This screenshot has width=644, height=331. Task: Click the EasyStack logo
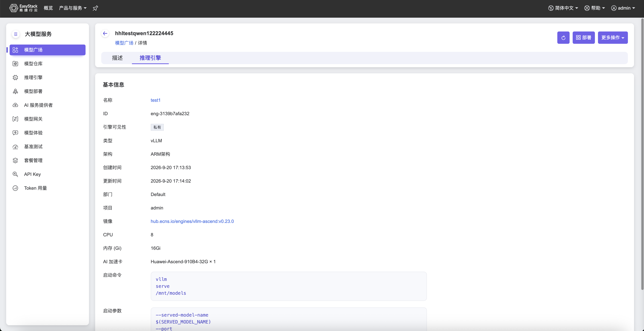pos(23,8)
